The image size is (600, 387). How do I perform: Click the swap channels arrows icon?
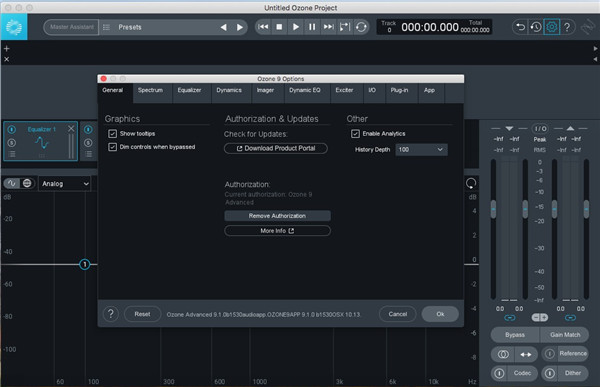(526, 354)
